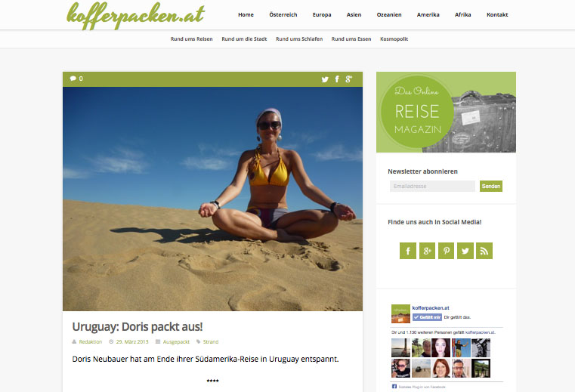Click the Senden newsletter button
The image size is (575, 392).
coord(491,187)
